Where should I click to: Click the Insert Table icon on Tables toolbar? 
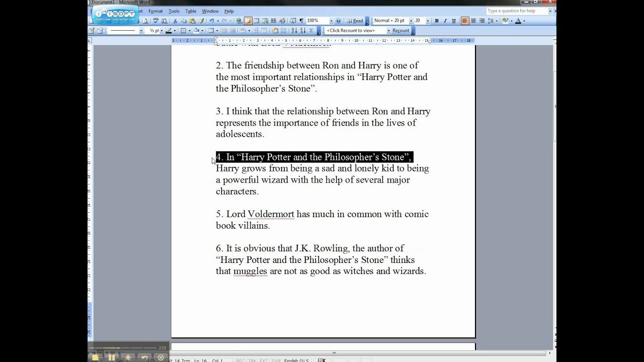pos(211,31)
